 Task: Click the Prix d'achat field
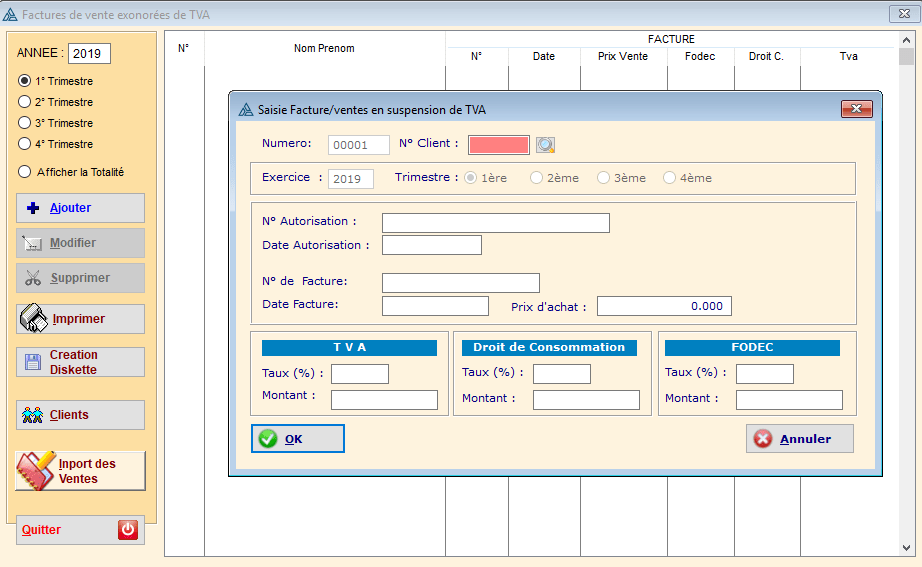(x=664, y=306)
